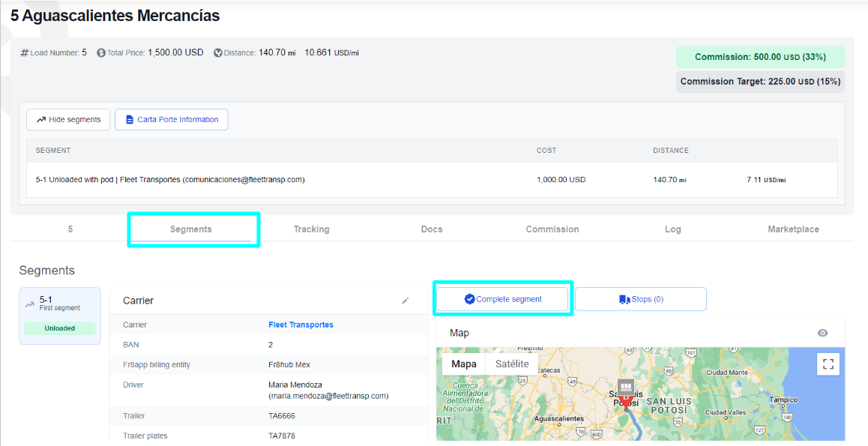The image size is (868, 446).
Task: Switch to the Tracking tab
Action: (311, 229)
